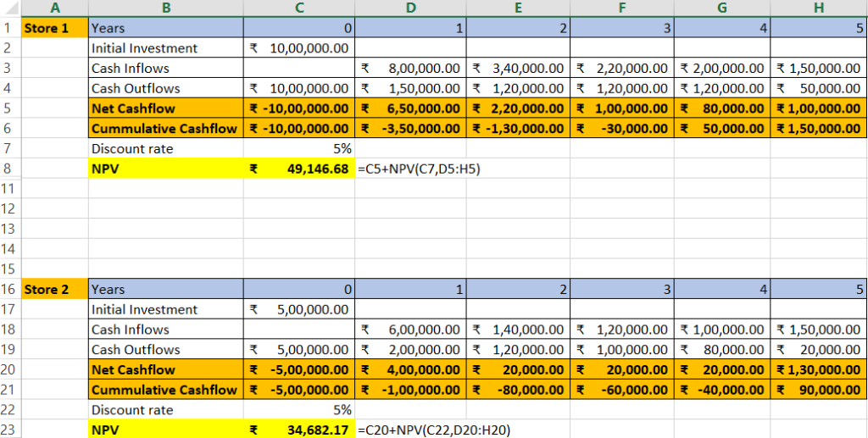Select column header H
The image size is (868, 438).
pos(819,8)
